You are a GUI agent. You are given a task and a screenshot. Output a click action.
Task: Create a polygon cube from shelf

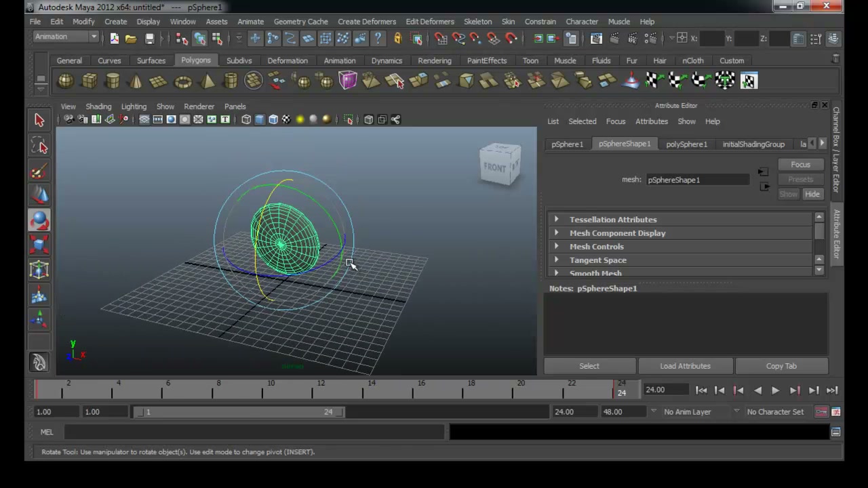point(89,81)
